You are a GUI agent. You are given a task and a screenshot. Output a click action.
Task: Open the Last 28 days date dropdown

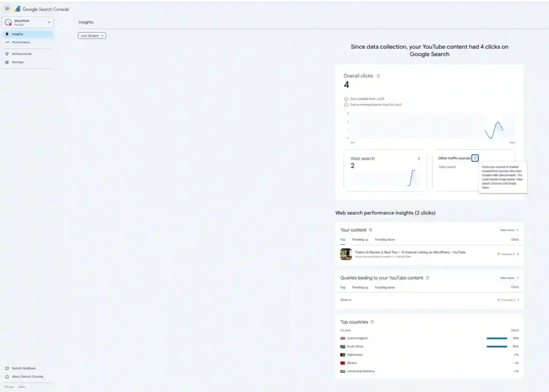coord(92,36)
